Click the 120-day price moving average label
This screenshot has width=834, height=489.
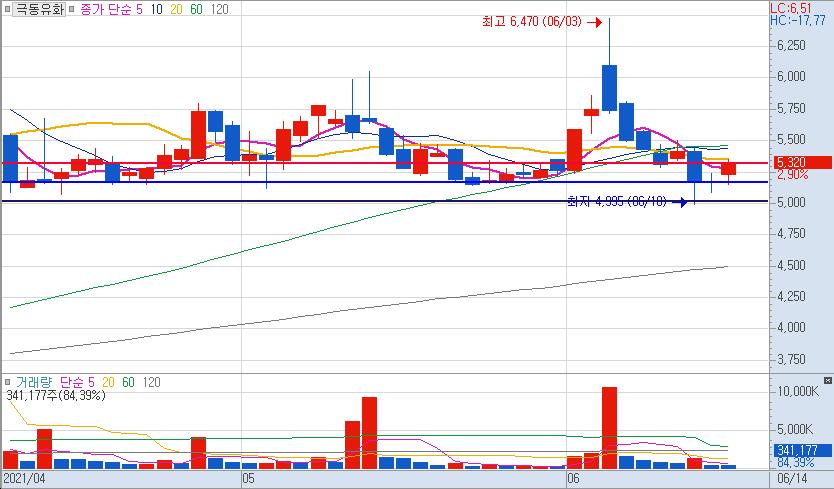tap(219, 9)
